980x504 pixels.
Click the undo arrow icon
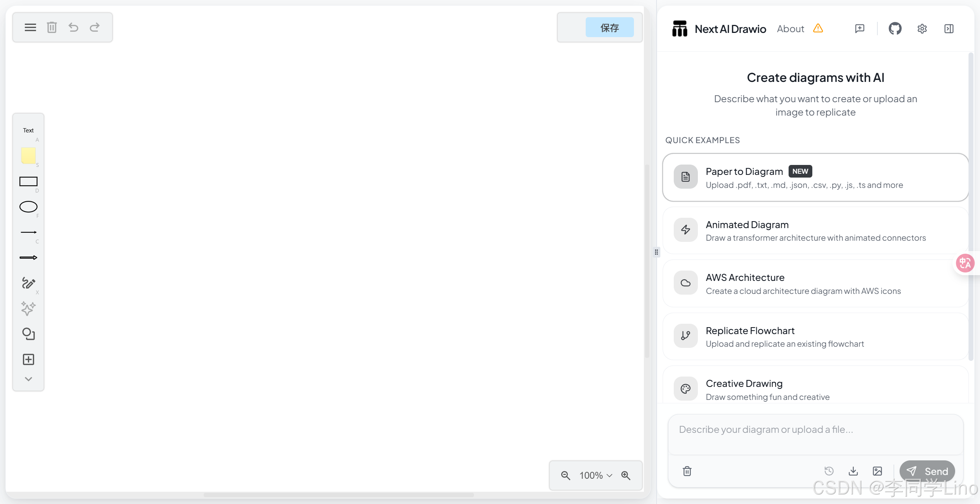pyautogui.click(x=73, y=28)
